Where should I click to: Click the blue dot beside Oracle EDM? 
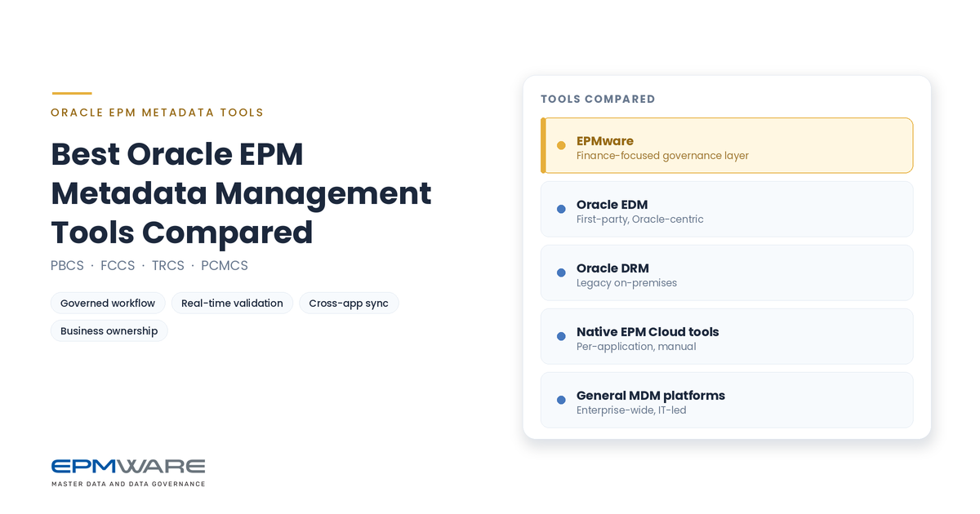[x=561, y=209]
